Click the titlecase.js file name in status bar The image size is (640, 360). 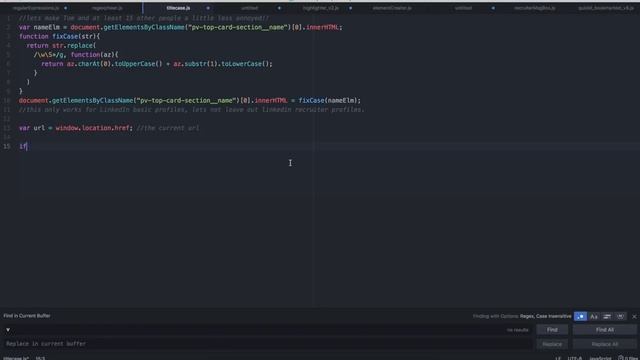point(16,358)
